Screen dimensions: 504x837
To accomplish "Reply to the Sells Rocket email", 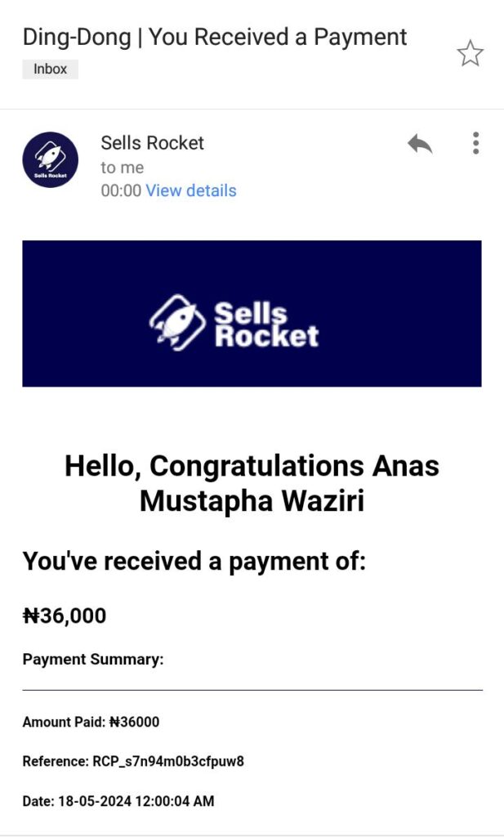I will [x=420, y=144].
